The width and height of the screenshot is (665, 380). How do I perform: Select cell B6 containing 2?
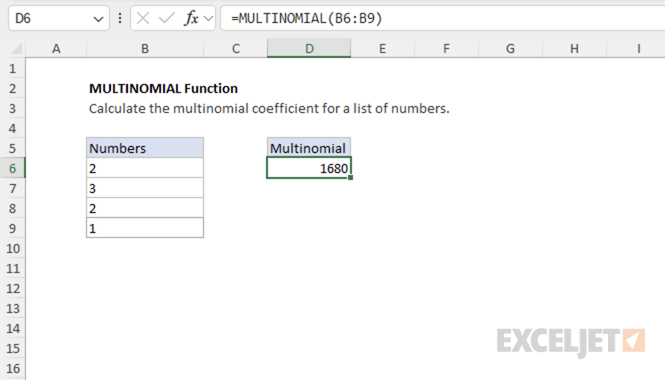tap(145, 168)
